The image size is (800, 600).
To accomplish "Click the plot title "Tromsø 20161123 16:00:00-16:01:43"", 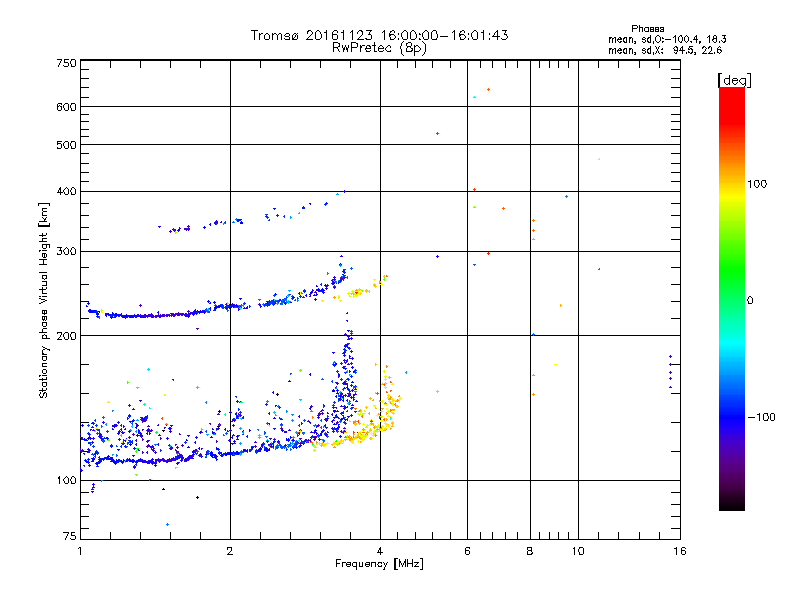I will pyautogui.click(x=379, y=35).
